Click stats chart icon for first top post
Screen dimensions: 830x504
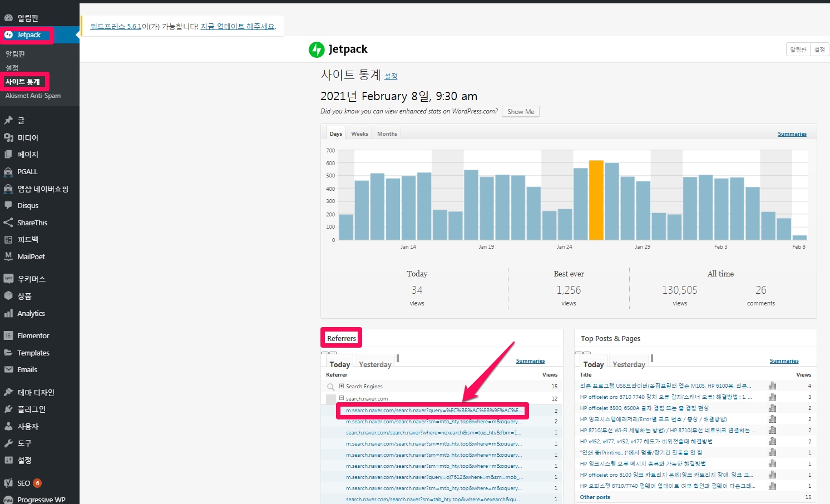(x=772, y=386)
